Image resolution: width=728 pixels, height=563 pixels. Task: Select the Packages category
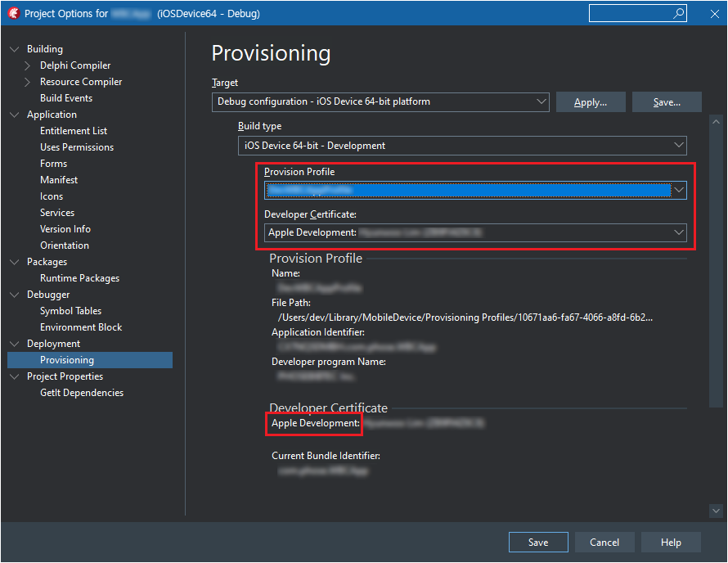47,262
